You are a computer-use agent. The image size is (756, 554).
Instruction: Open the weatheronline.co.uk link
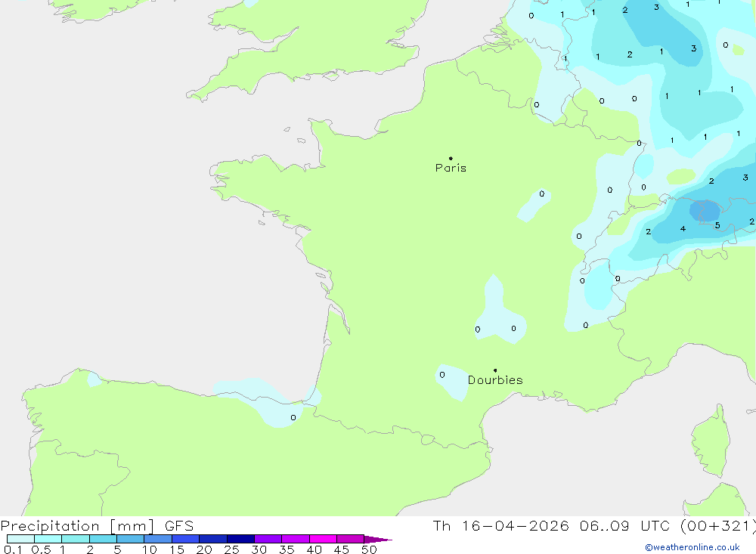(x=692, y=547)
